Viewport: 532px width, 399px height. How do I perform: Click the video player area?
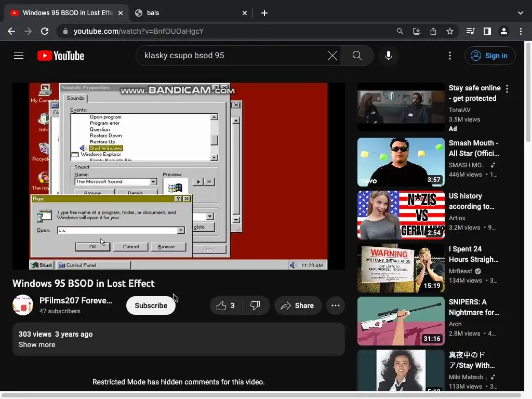179,176
